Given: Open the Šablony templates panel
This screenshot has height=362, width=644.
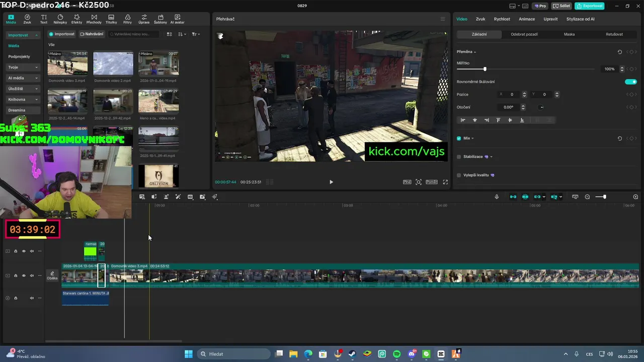Looking at the screenshot, I should (160, 19).
